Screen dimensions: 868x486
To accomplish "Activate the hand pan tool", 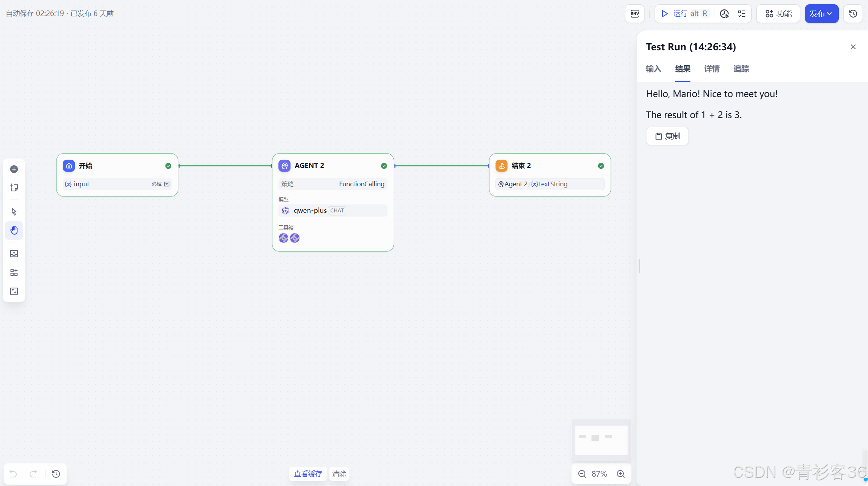I will (14, 230).
